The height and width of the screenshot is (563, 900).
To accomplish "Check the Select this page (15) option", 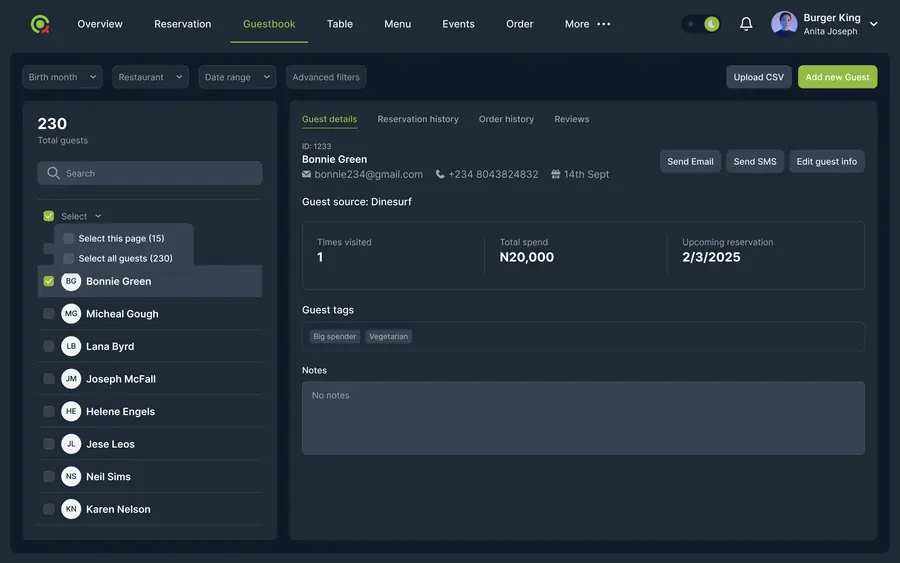I will click(x=68, y=238).
